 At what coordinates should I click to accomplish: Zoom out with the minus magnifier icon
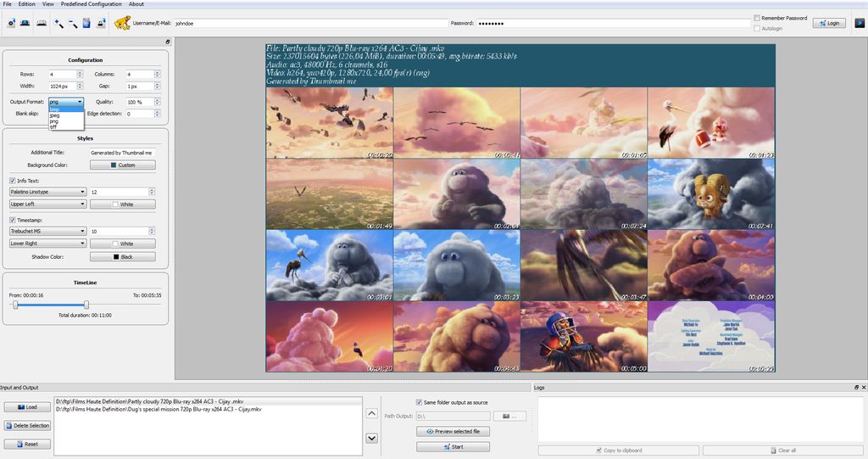click(73, 23)
